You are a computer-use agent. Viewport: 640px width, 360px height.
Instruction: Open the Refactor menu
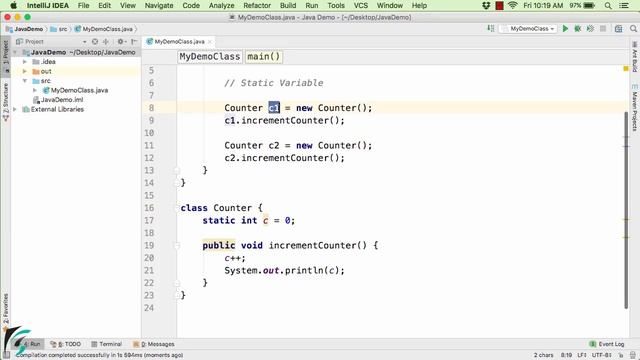(257, 5)
